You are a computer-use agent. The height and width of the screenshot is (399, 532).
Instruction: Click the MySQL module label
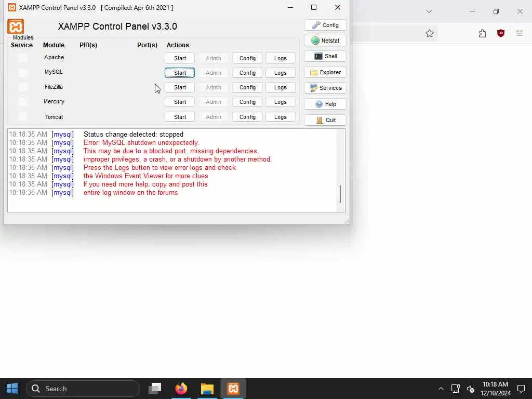click(54, 72)
